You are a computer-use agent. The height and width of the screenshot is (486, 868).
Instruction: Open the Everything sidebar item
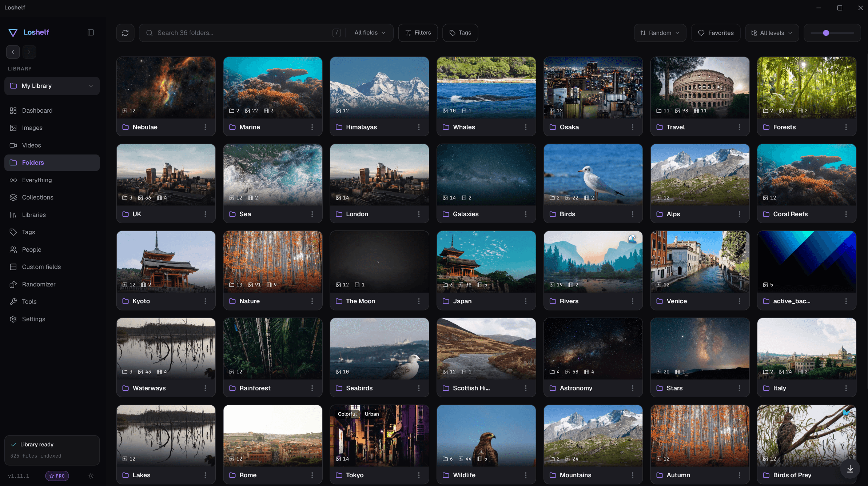point(52,180)
